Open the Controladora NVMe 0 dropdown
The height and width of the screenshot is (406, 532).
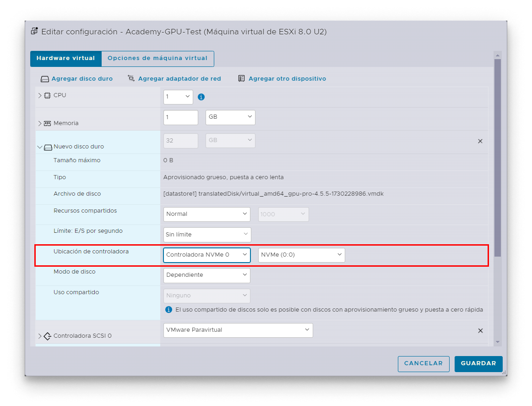coord(206,255)
